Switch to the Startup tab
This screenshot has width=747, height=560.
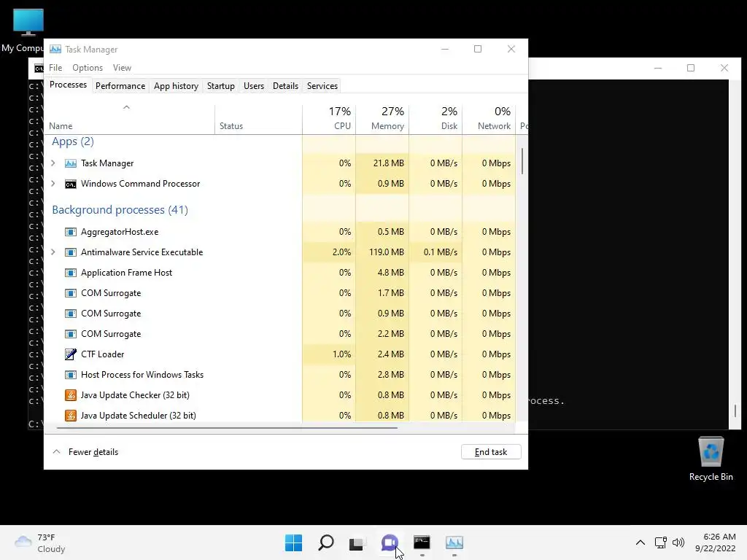coord(220,86)
